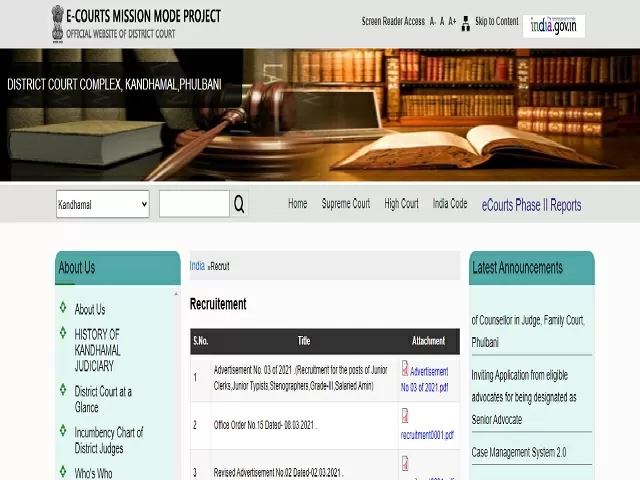Viewport: 640px width, 480px height.
Task: Go to the Home menu item
Action: 298,204
